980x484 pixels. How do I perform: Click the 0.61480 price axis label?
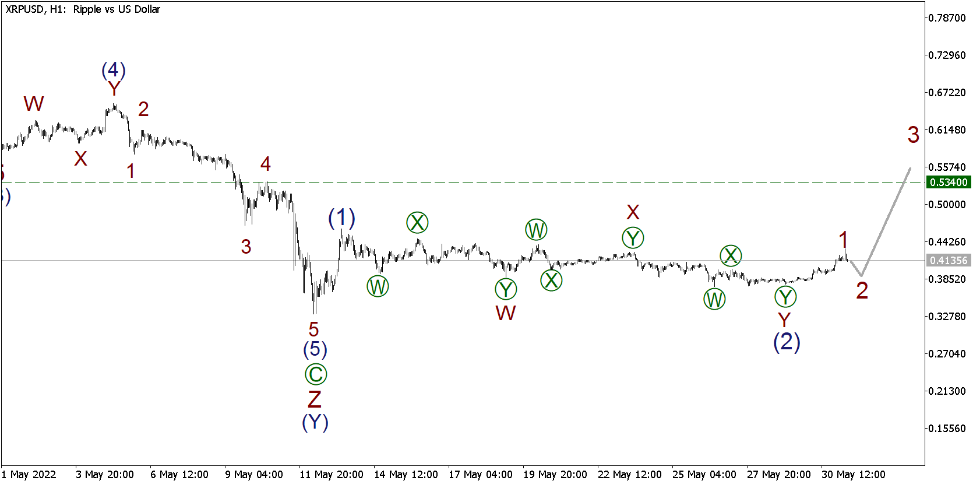tap(947, 130)
